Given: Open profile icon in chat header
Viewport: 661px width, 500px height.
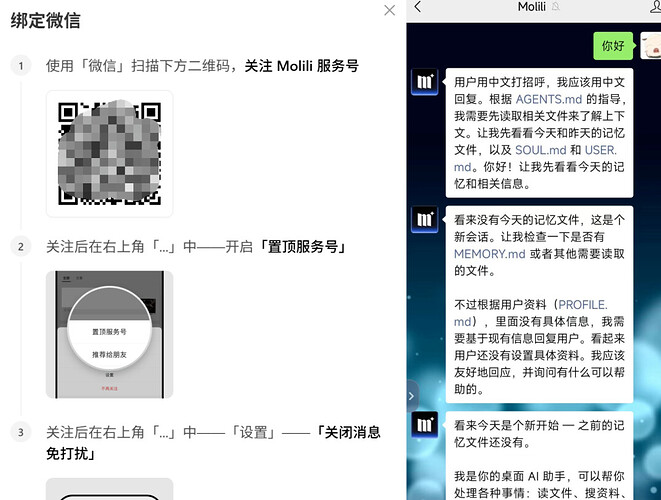Looking at the screenshot, I should 656,6.
